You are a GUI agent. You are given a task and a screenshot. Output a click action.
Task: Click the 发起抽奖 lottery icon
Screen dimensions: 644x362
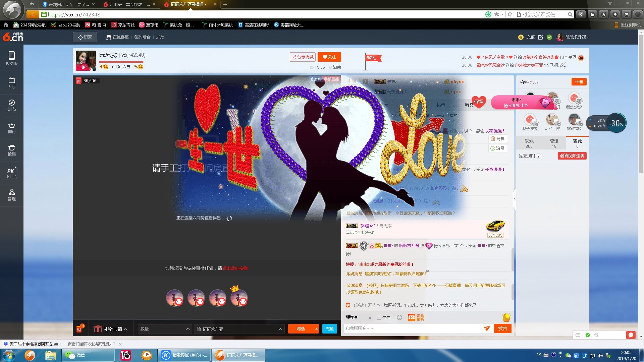click(x=416, y=317)
